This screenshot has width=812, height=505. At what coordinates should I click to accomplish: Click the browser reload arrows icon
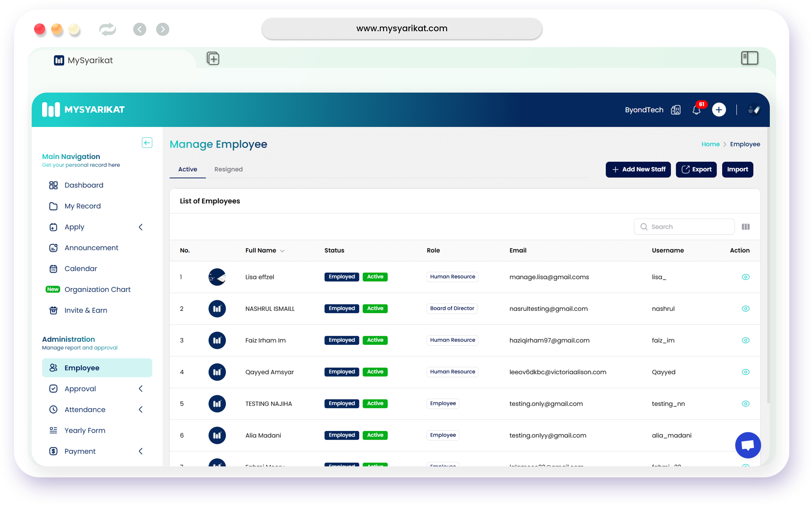[x=108, y=29]
